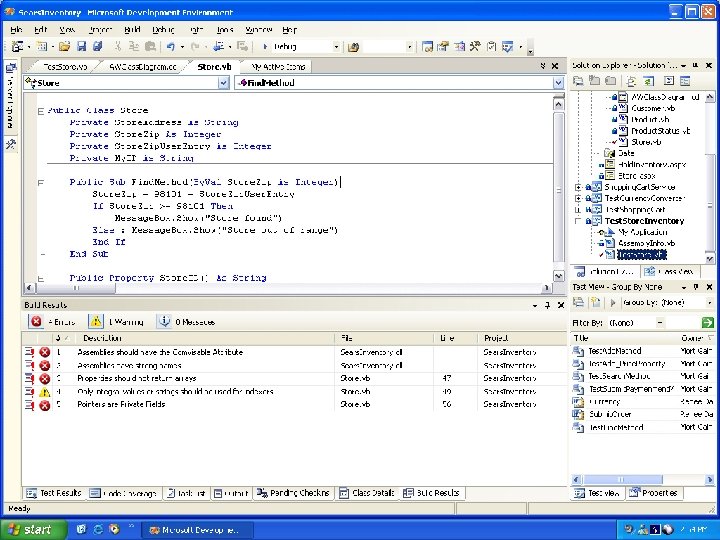Toggle the Warning filter in Build Results

point(117,322)
